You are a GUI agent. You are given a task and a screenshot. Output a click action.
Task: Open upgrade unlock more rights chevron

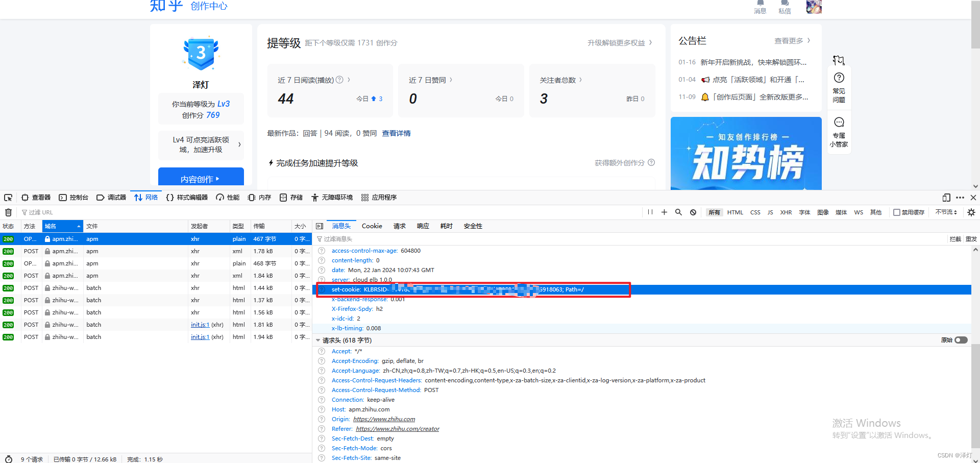point(650,42)
